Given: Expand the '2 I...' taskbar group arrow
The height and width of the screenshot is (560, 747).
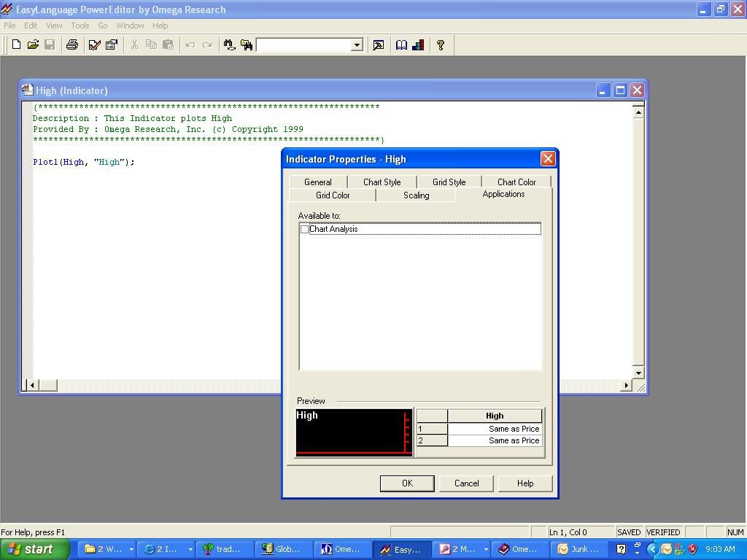Looking at the screenshot, I should [x=190, y=549].
